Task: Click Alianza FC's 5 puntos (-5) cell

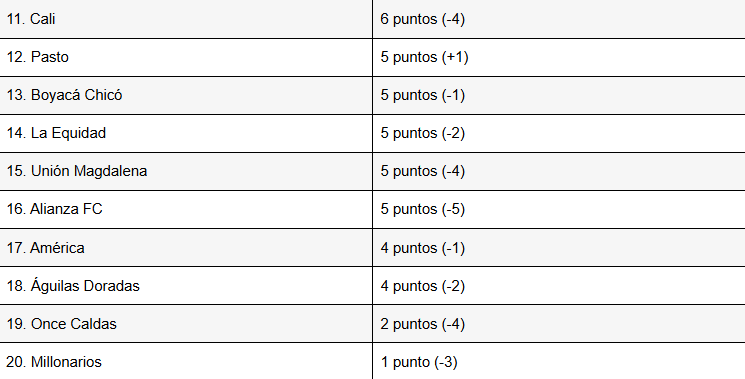Action: (x=559, y=209)
